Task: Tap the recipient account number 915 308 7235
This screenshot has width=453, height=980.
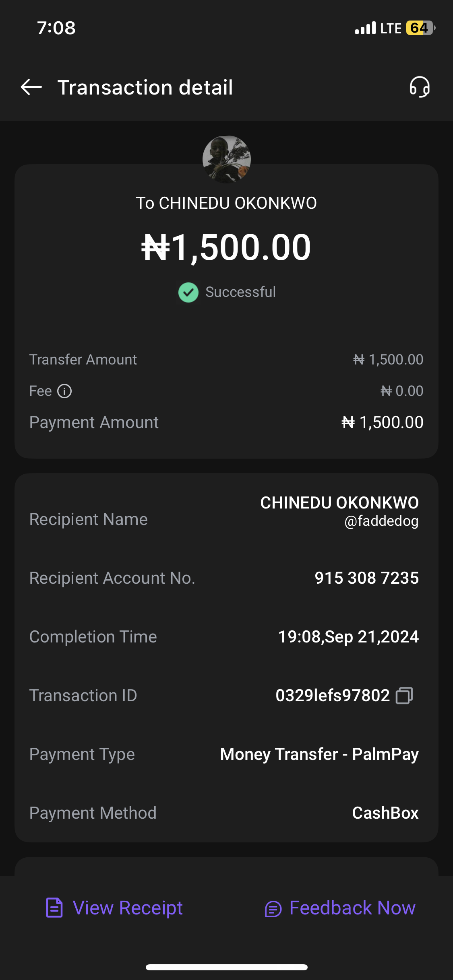Action: (366, 578)
